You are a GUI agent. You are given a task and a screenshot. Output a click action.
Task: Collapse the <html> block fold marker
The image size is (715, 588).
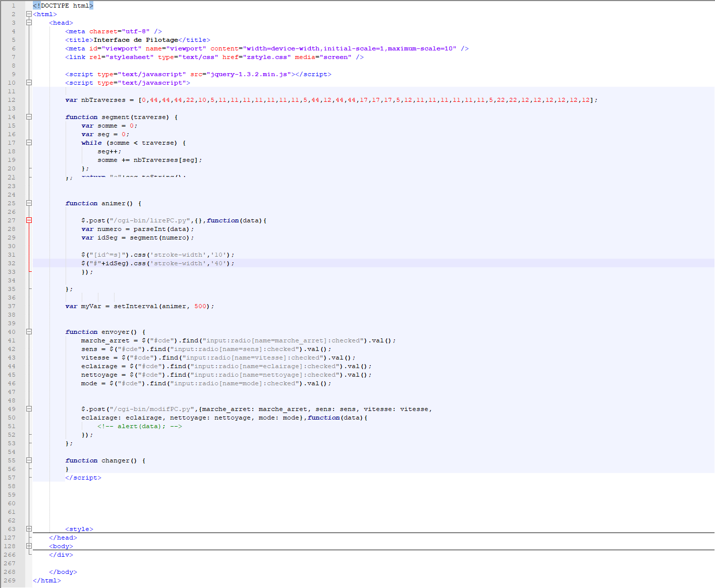(29, 14)
